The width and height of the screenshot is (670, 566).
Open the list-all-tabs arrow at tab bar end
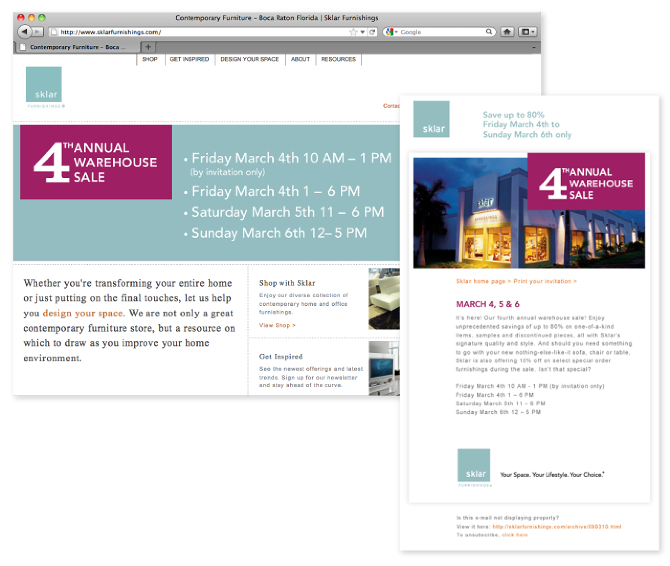coord(534,47)
